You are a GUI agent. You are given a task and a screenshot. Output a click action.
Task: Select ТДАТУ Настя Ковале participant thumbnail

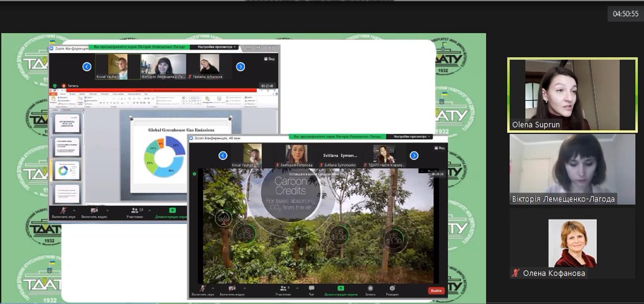(384, 155)
